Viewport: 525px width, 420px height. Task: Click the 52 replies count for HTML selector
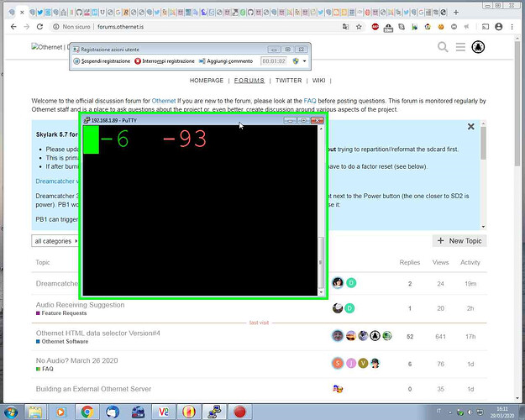410,337
